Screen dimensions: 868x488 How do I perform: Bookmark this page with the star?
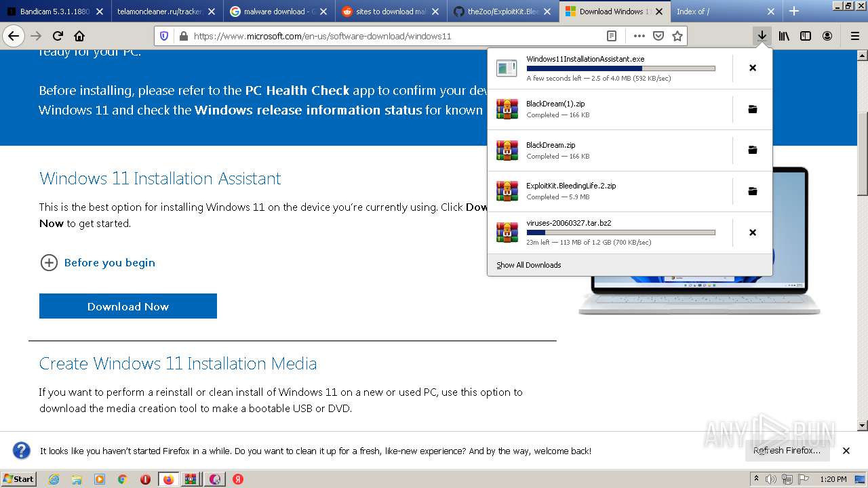pyautogui.click(x=677, y=36)
